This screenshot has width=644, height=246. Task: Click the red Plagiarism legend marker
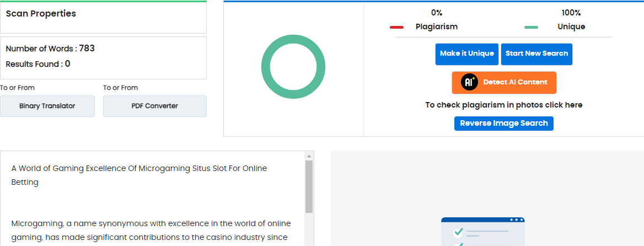(397, 27)
